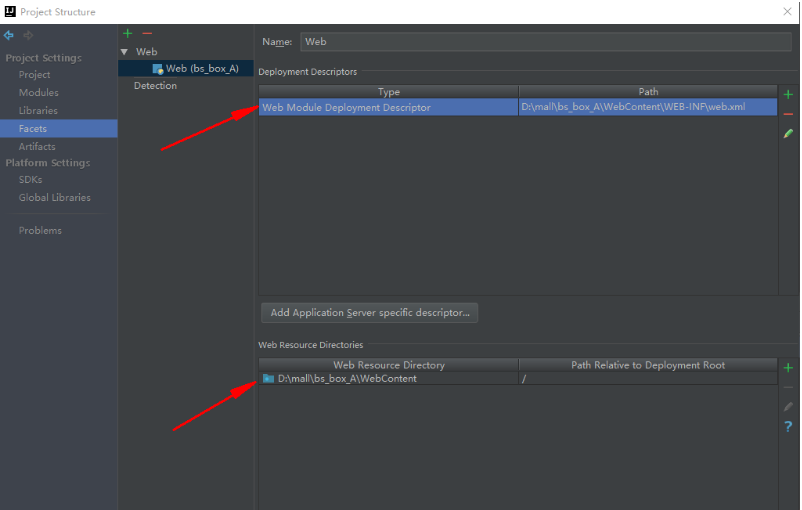
Task: Click Add Application Server specific descriptor button
Action: tap(370, 313)
